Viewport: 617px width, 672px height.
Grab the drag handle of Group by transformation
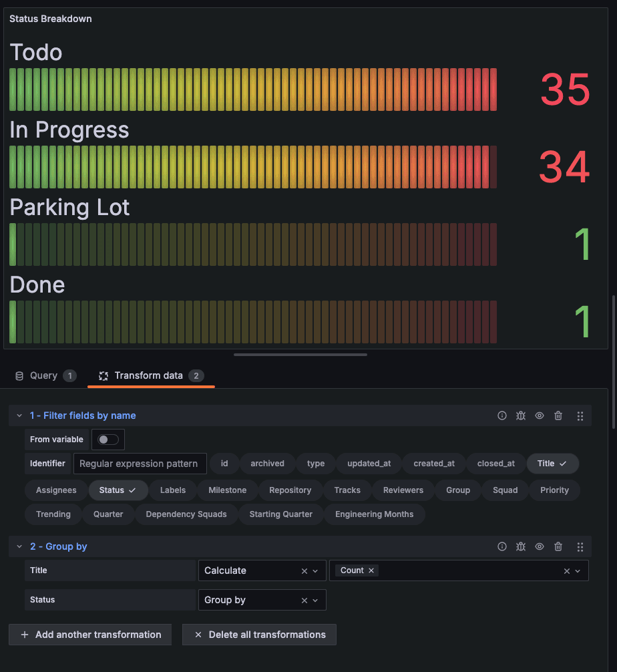(580, 546)
